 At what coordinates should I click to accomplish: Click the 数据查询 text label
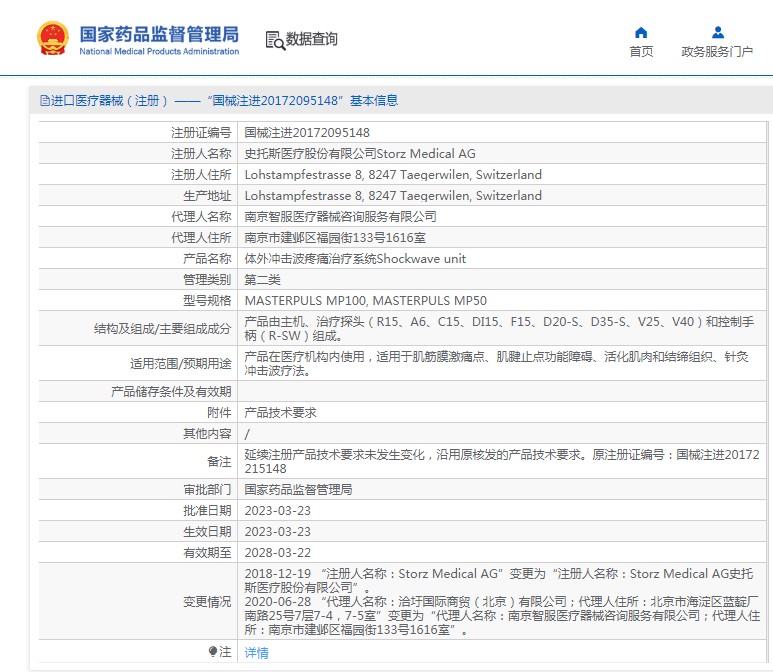311,40
